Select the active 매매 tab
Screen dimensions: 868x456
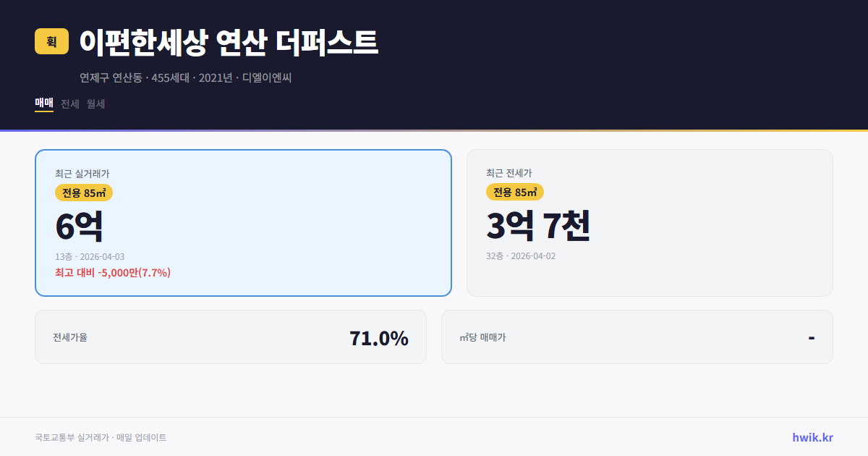(x=43, y=104)
